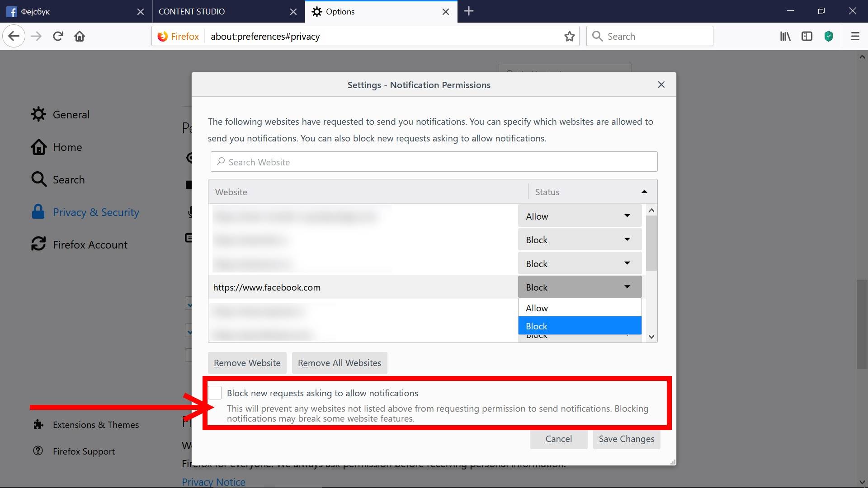Click the Search Website field
The height and width of the screenshot is (488, 868).
click(x=434, y=162)
